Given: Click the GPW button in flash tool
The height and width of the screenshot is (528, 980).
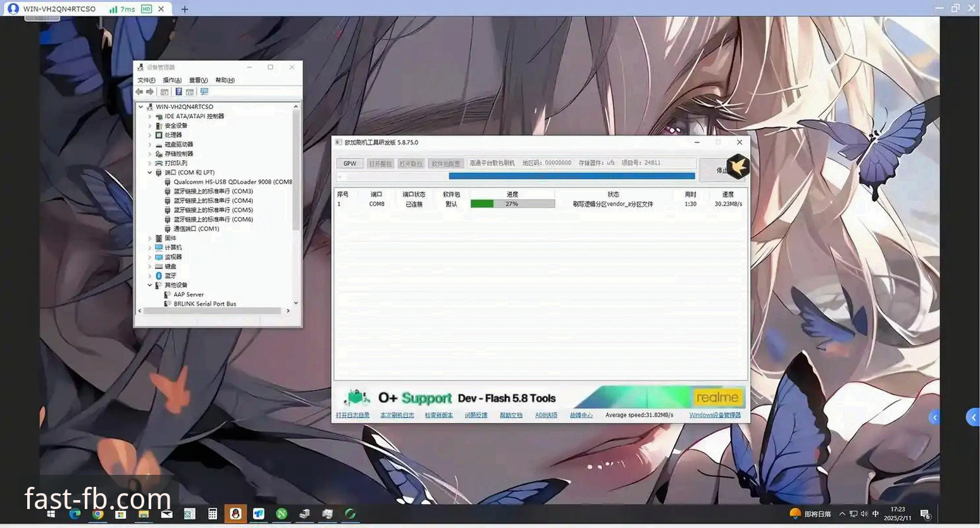Looking at the screenshot, I should click(350, 163).
